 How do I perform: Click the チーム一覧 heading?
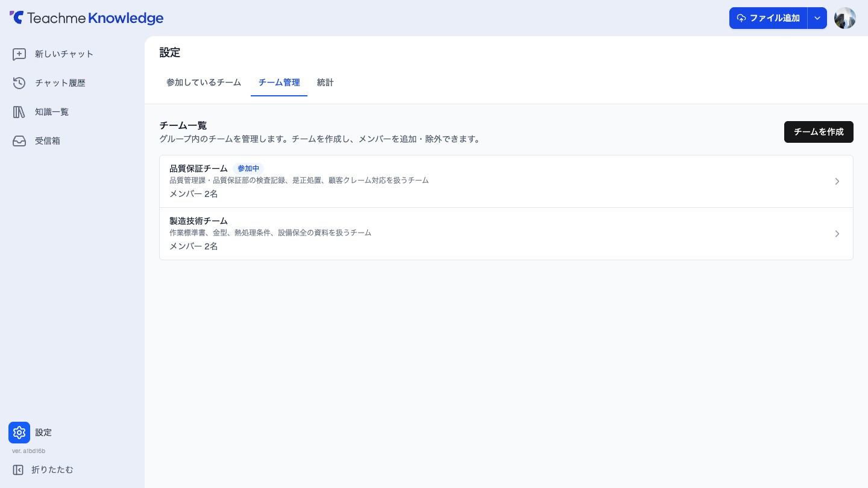coord(183,125)
